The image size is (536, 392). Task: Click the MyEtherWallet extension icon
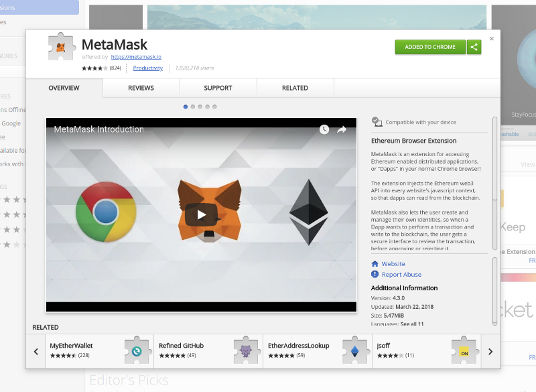pyautogui.click(x=137, y=350)
